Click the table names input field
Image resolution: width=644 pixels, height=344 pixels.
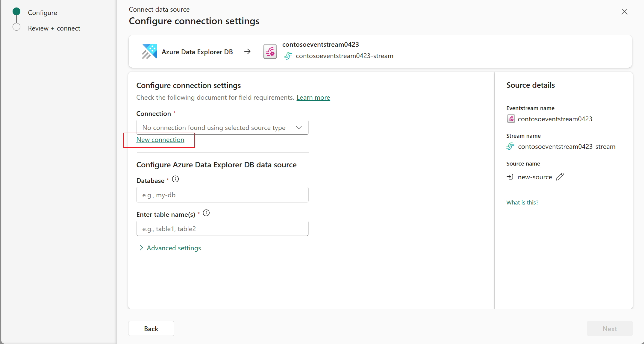click(222, 228)
